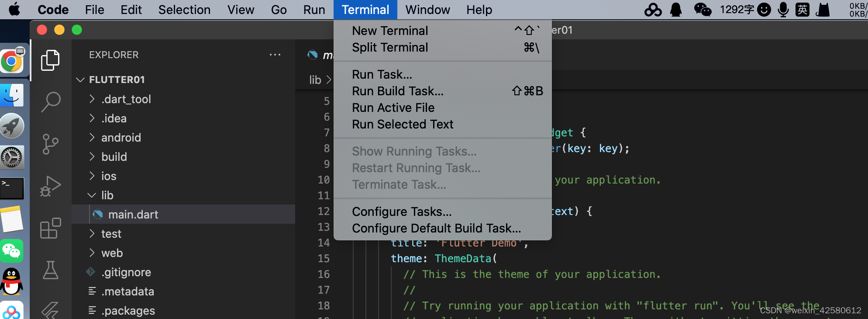Image resolution: width=868 pixels, height=319 pixels.
Task: Open the Testing flask view
Action: [x=50, y=270]
